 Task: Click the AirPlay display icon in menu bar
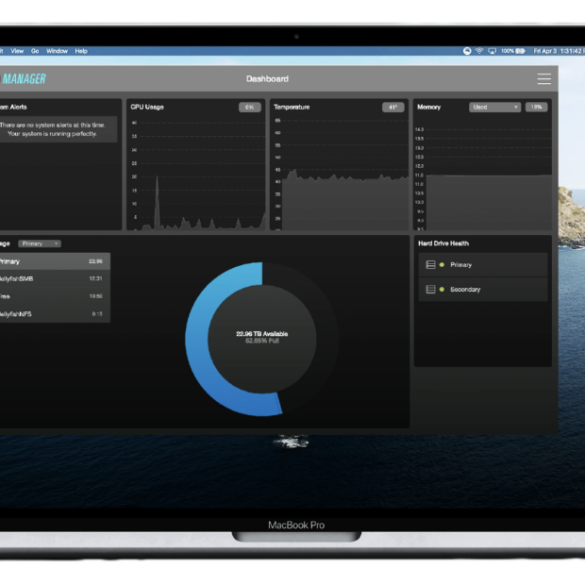tap(492, 51)
